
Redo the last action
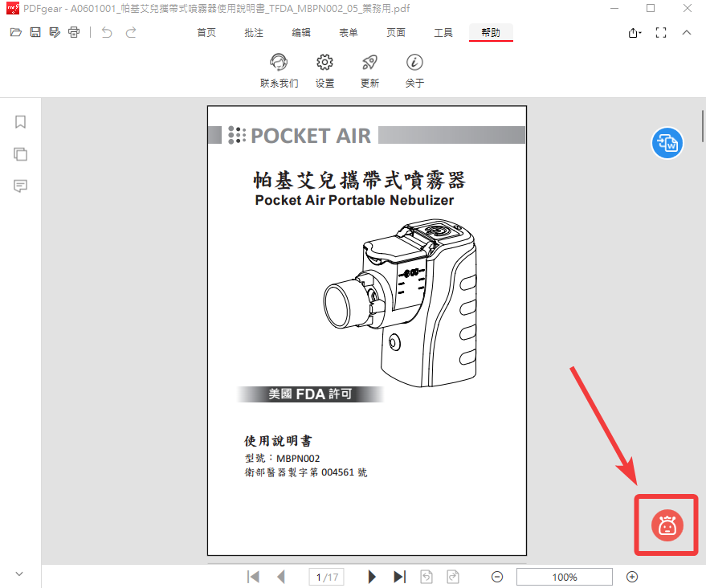tap(131, 32)
